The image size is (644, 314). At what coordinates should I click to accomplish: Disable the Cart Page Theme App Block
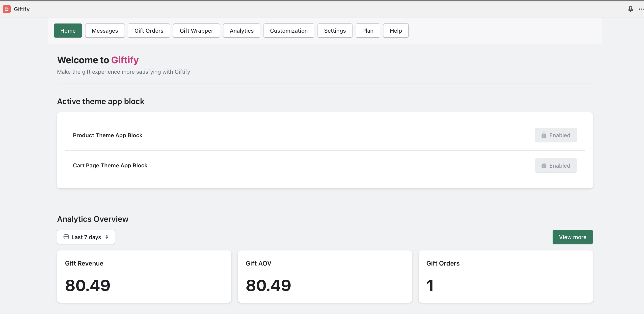tap(555, 165)
